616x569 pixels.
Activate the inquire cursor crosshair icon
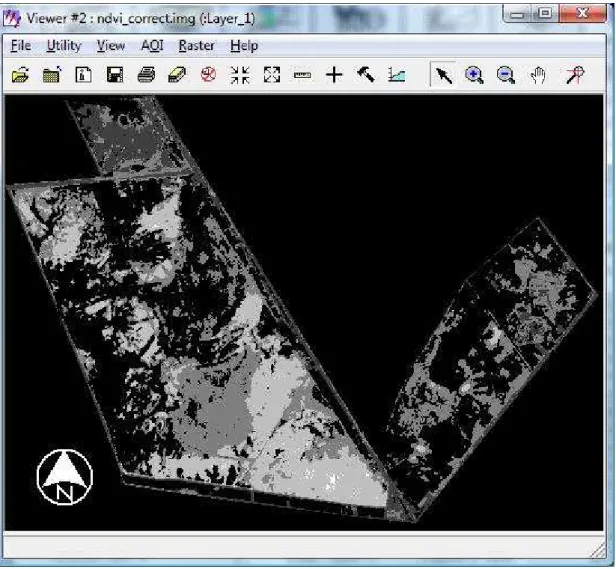[x=334, y=75]
